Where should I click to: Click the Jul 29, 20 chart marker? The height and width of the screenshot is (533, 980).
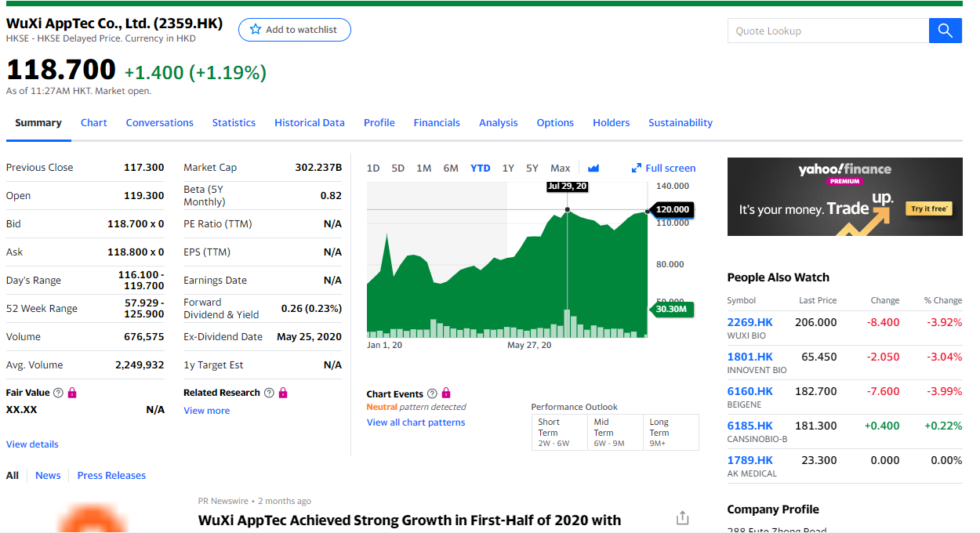tap(568, 210)
